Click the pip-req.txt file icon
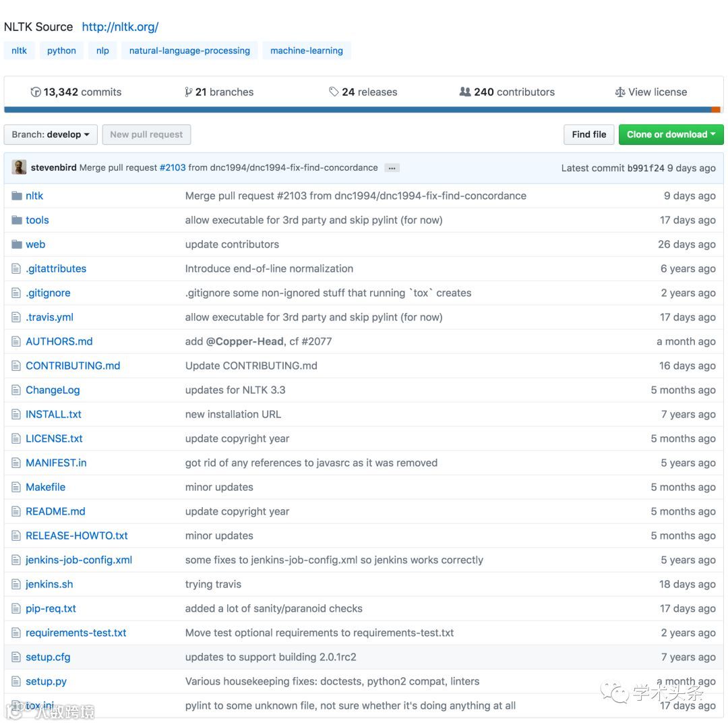This screenshot has height=725, width=728. point(16,608)
